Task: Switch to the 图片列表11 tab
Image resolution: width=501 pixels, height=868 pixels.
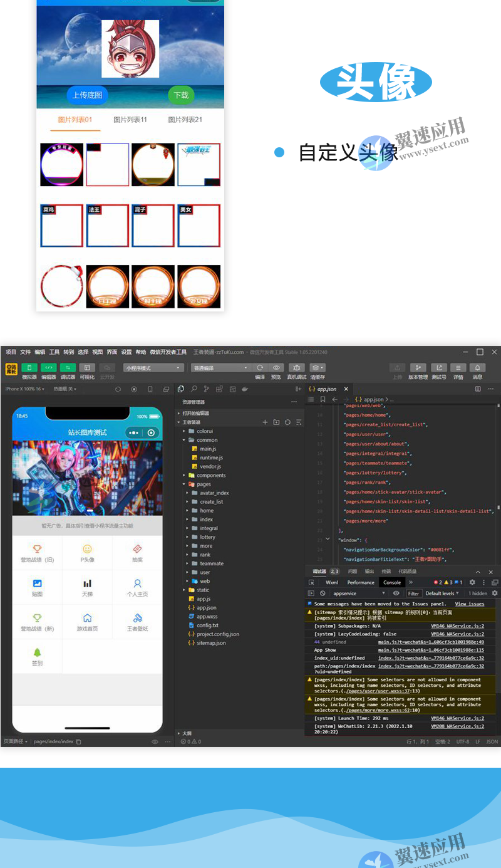Action: (x=130, y=120)
